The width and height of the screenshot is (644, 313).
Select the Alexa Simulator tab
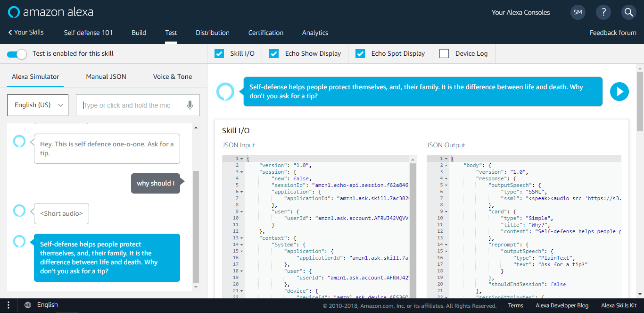click(35, 76)
